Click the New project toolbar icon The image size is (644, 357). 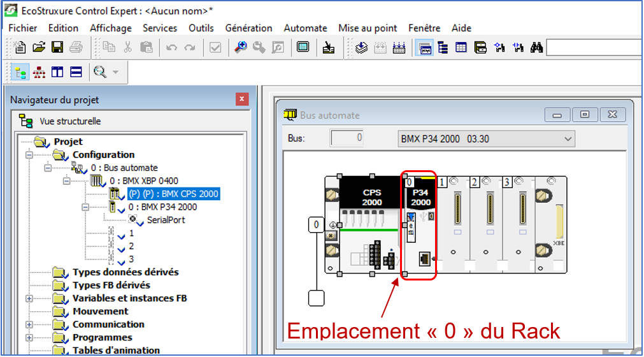tap(20, 48)
